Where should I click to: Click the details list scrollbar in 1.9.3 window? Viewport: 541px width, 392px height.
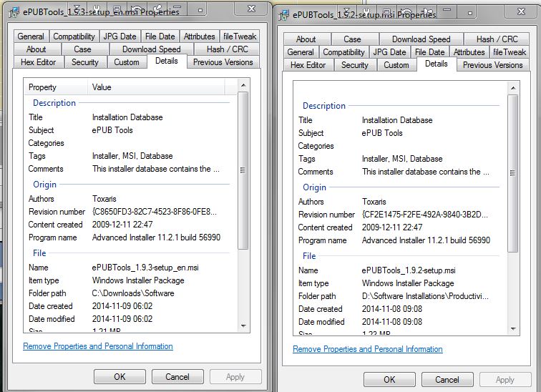(x=243, y=172)
